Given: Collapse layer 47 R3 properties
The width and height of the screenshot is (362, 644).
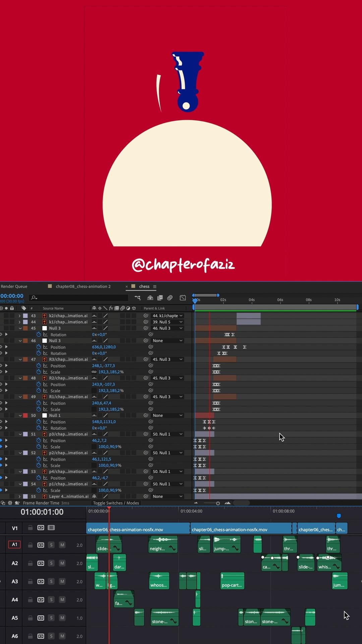Looking at the screenshot, I should click(x=20, y=359).
